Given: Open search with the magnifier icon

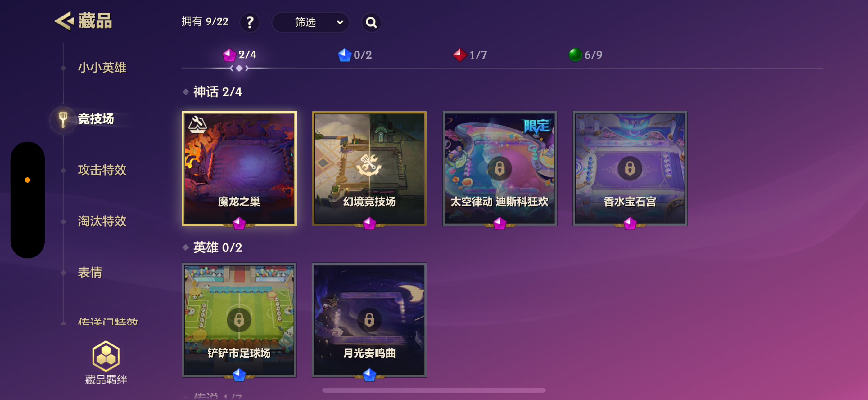Looking at the screenshot, I should pos(371,23).
